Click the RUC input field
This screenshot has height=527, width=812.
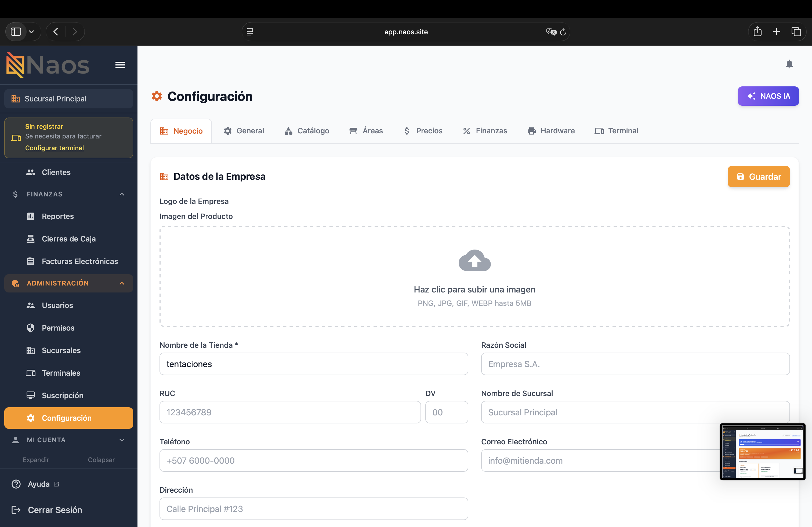[290, 412]
